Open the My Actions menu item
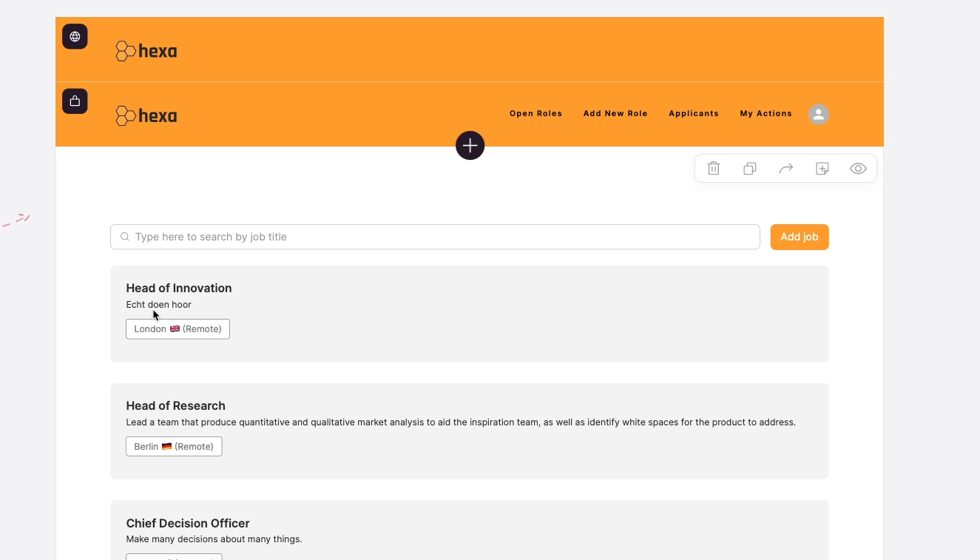 pyautogui.click(x=766, y=114)
